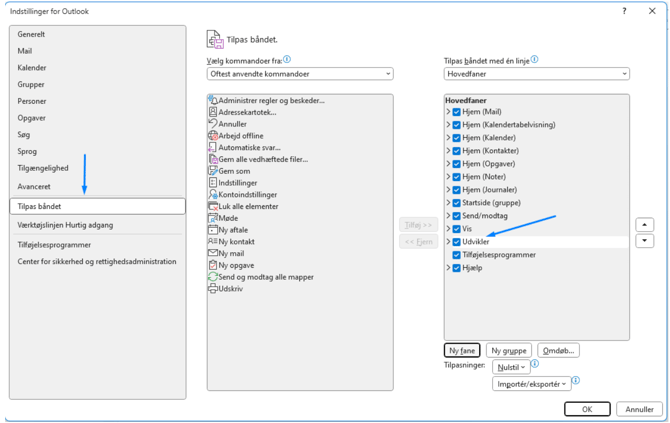This screenshot has width=670, height=423.
Task: Click the Møde calendar icon
Action: tap(213, 218)
